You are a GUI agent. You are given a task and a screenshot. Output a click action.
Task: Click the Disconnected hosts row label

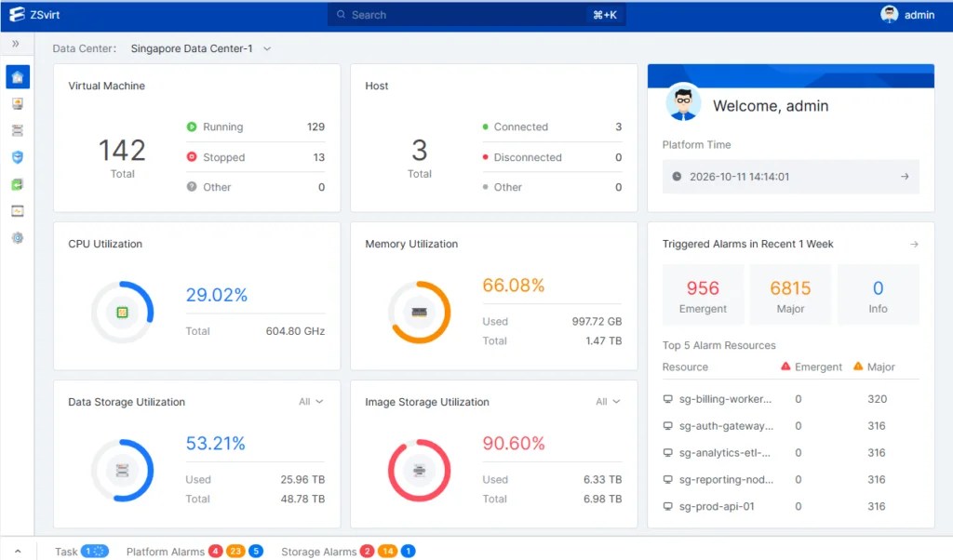click(x=528, y=157)
